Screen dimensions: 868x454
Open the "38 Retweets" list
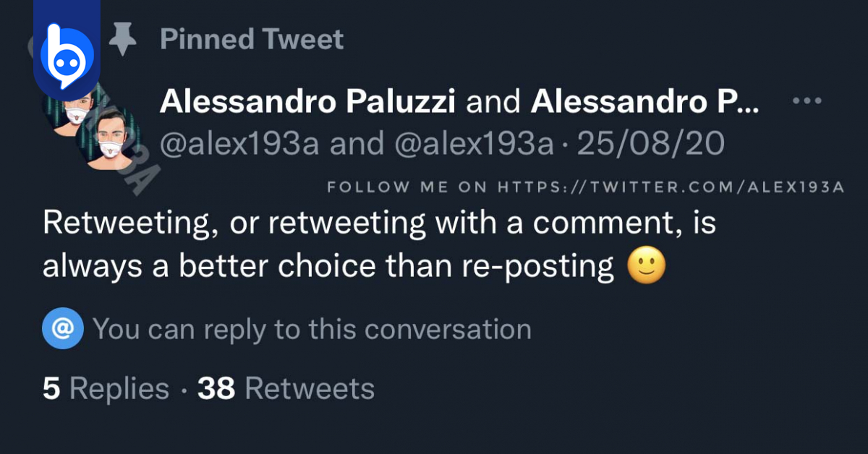pyautogui.click(x=286, y=389)
